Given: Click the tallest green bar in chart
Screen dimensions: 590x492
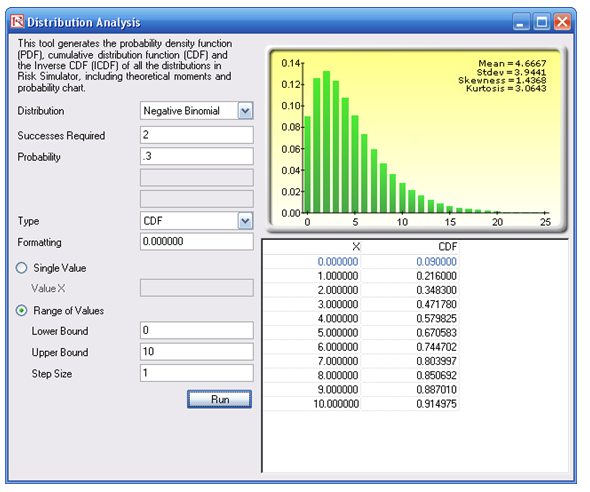Looking at the screenshot, I should (326, 142).
